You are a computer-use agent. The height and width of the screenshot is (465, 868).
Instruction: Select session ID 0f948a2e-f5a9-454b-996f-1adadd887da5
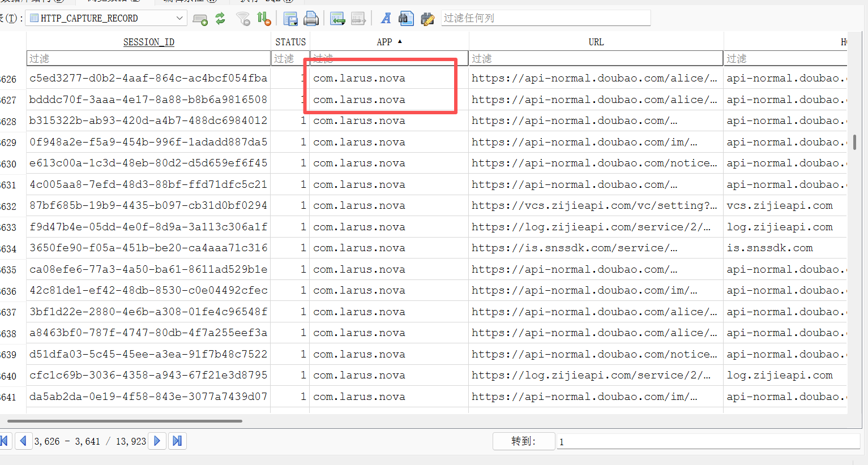click(148, 142)
